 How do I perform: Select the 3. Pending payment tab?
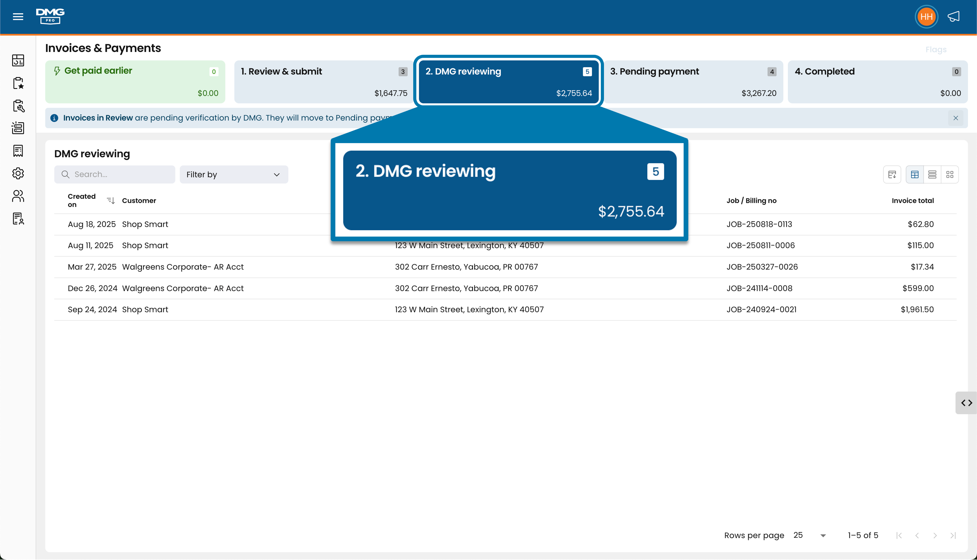(693, 82)
